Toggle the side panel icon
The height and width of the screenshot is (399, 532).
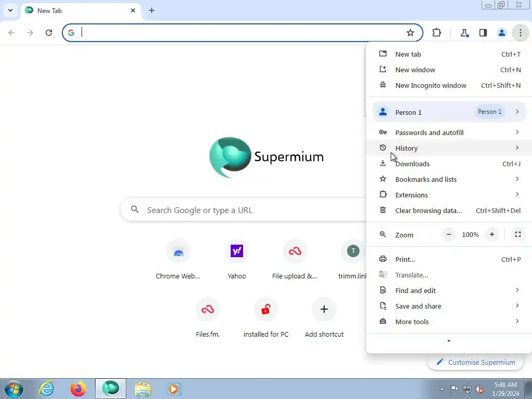483,33
